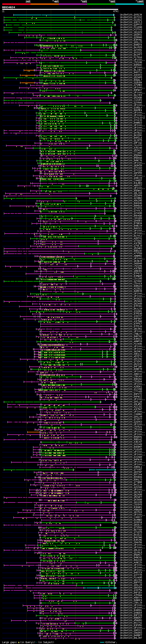Choose the UniRef100_Q5Z4P5 label
This screenshot has height=644, width=146.
[131, 77]
